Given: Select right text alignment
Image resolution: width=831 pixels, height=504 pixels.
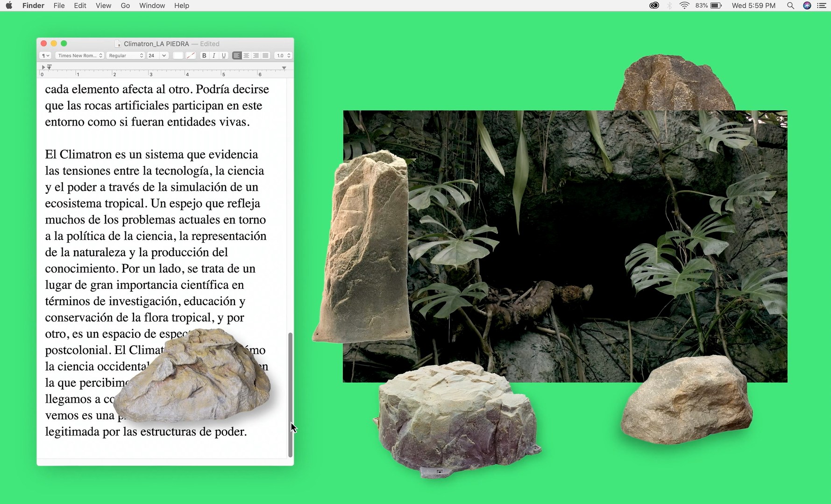Looking at the screenshot, I should click(x=256, y=56).
